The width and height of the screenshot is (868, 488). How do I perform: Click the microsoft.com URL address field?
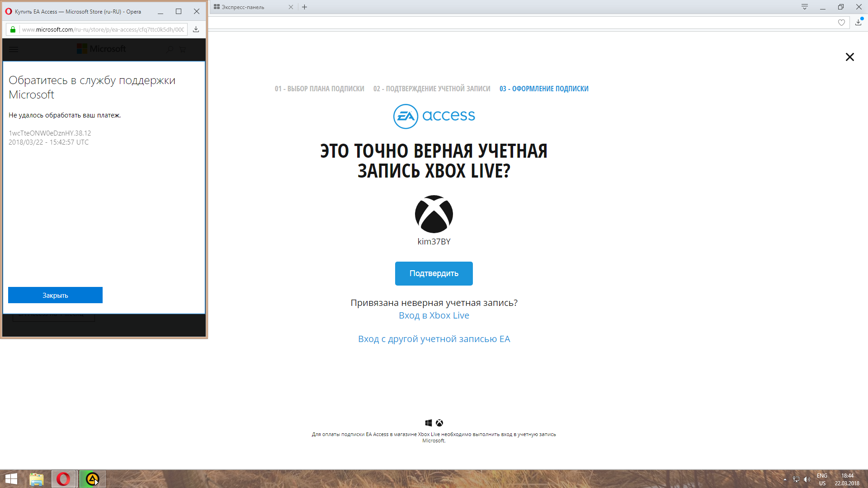(103, 29)
